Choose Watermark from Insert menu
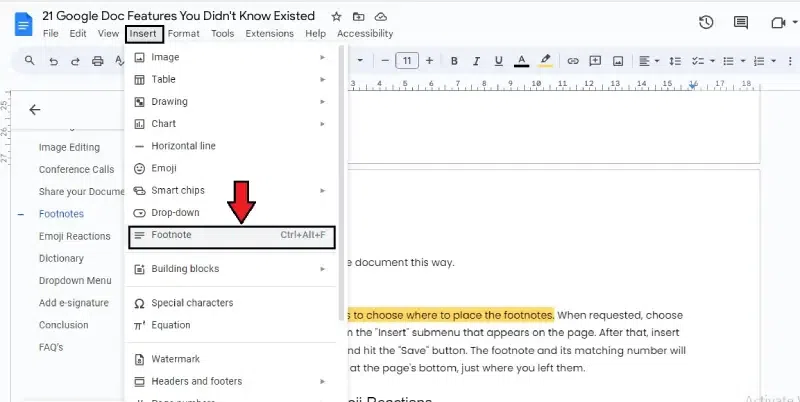800x402 pixels. click(x=230, y=359)
